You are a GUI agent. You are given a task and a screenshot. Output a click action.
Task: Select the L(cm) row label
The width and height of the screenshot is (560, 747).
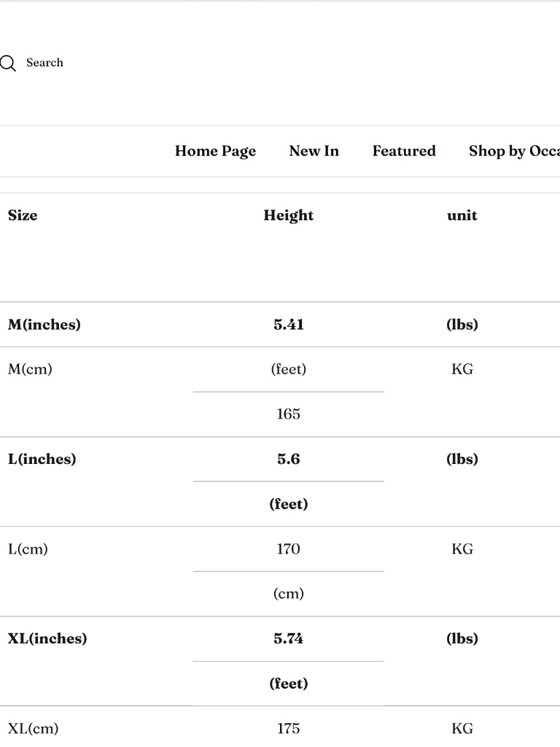pos(28,549)
